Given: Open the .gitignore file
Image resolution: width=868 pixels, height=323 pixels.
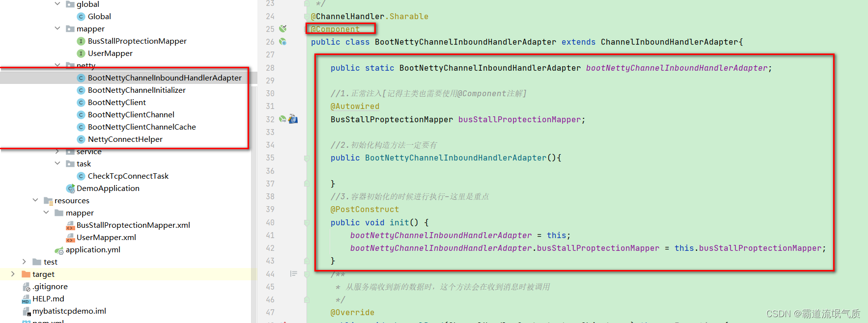Looking at the screenshot, I should tap(50, 287).
